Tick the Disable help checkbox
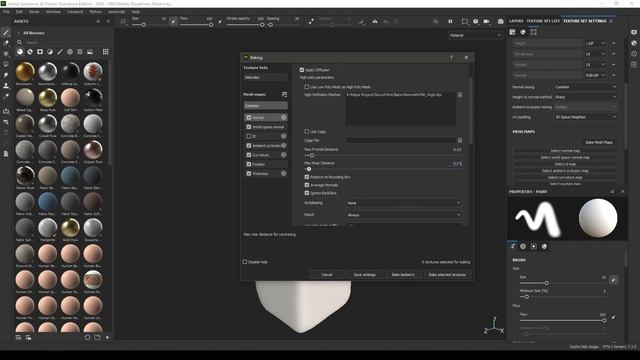This screenshot has height=360, width=640. click(x=245, y=262)
